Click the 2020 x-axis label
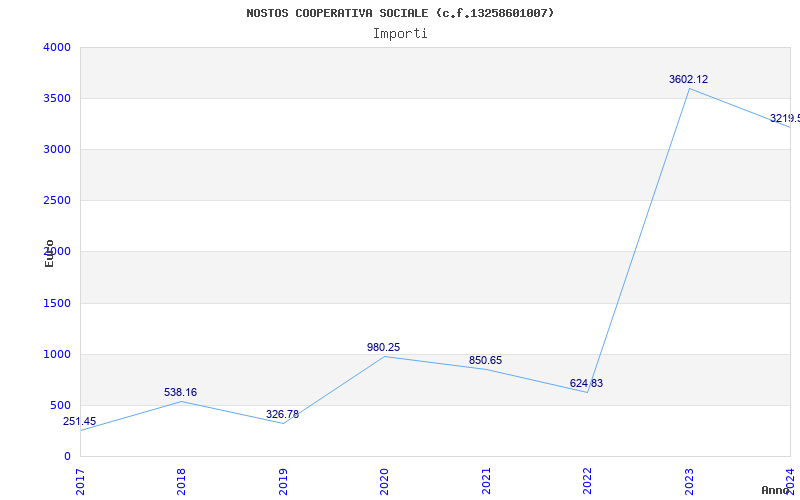Screen dimensions: 800x500 tap(384, 482)
